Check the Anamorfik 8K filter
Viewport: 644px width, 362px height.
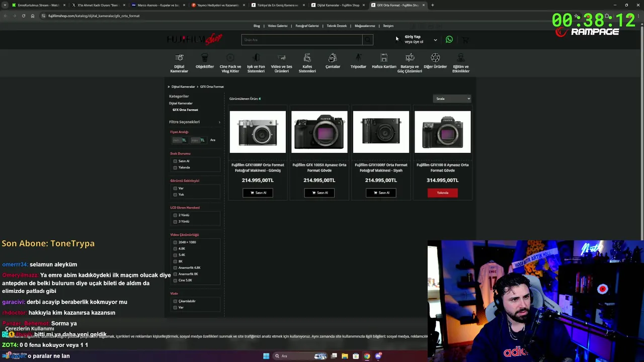point(175,274)
